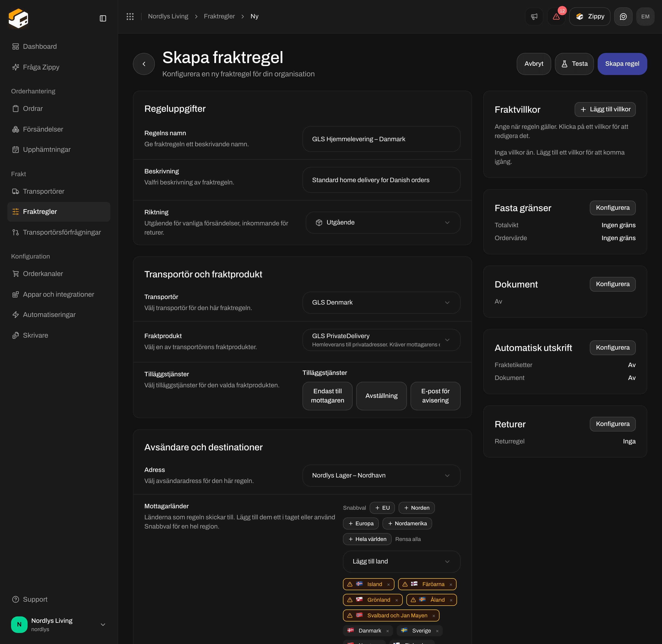Configure Returer settings

(612, 424)
